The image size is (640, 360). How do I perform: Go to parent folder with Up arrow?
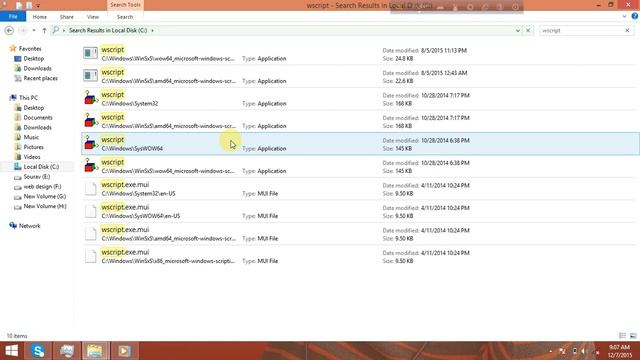44,31
